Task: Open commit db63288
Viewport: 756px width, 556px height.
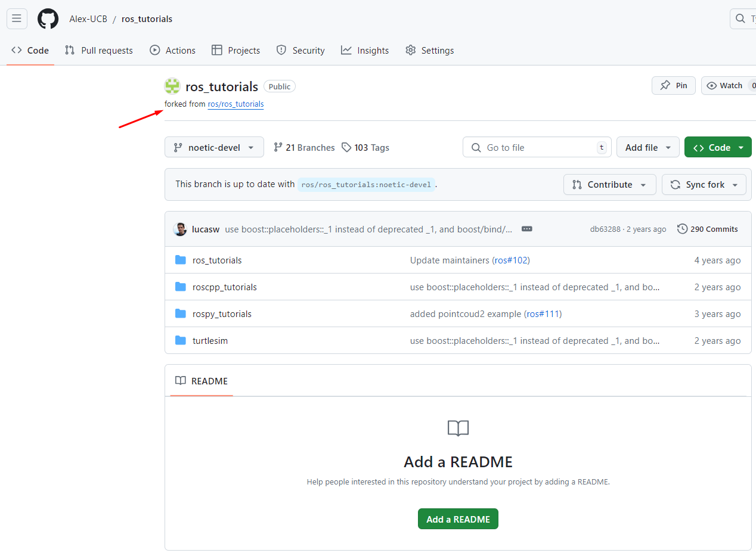Action: pos(605,229)
